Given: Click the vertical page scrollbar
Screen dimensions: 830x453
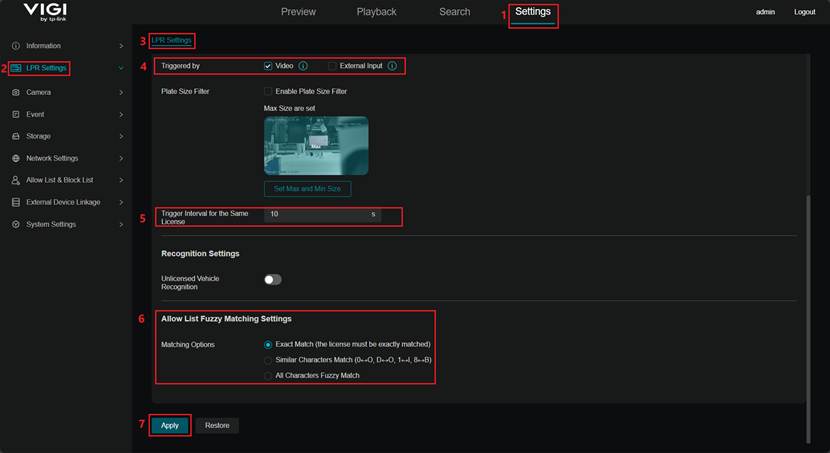Looking at the screenshot, I should coord(808,318).
